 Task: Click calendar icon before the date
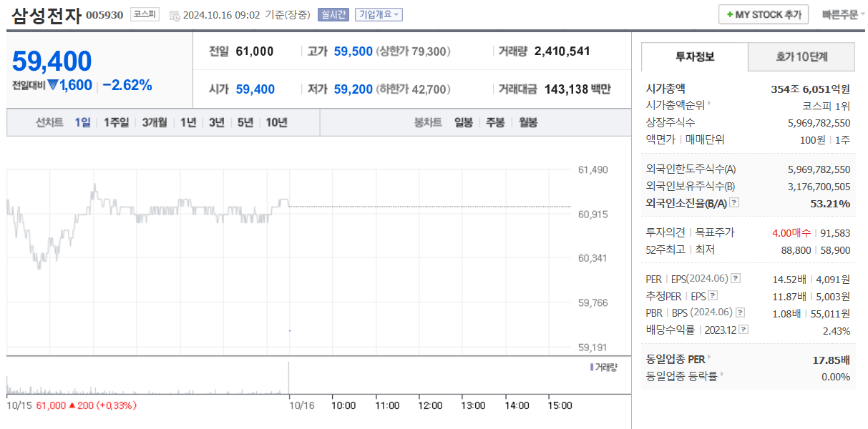point(175,15)
